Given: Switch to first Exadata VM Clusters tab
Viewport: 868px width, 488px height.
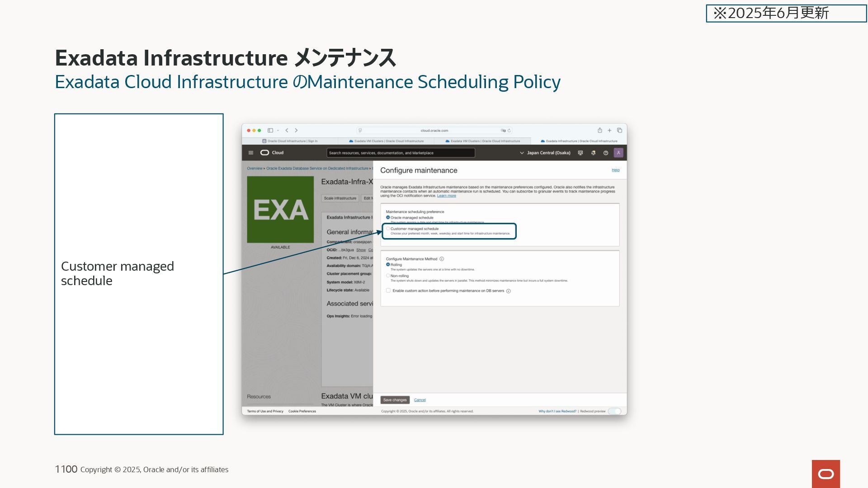Looking at the screenshot, I should pyautogui.click(x=387, y=141).
